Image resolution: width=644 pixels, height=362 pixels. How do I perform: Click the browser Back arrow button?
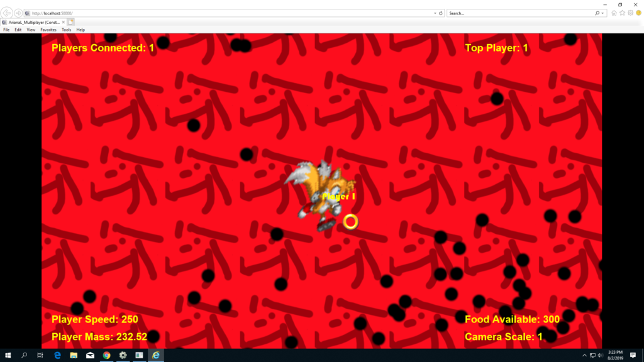(x=6, y=13)
